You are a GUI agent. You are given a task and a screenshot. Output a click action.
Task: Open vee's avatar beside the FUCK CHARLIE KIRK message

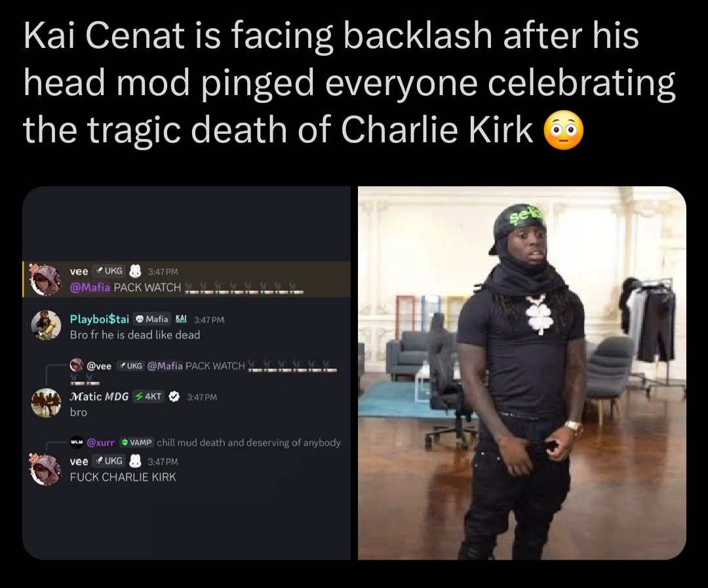(45, 469)
